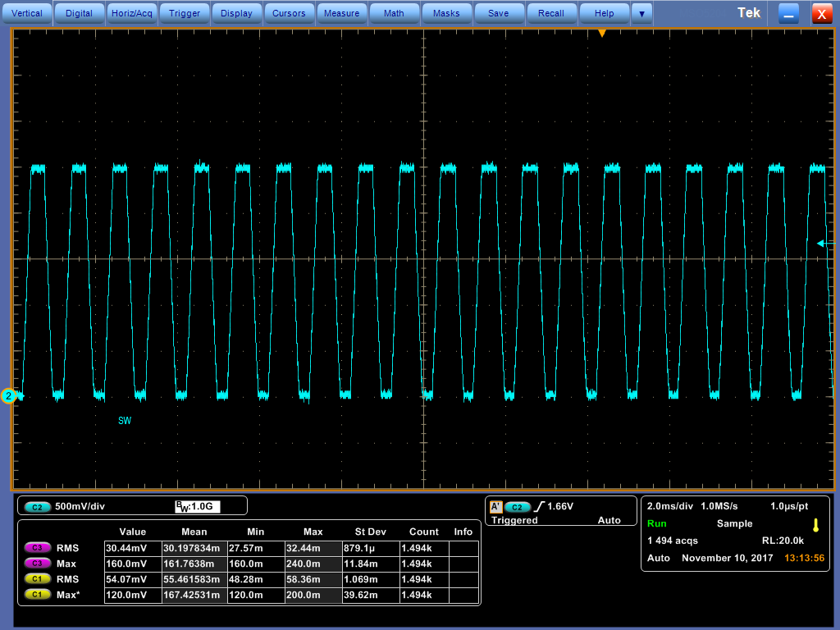Click the Tek logo in the title bar
840x630 pixels.
click(748, 13)
